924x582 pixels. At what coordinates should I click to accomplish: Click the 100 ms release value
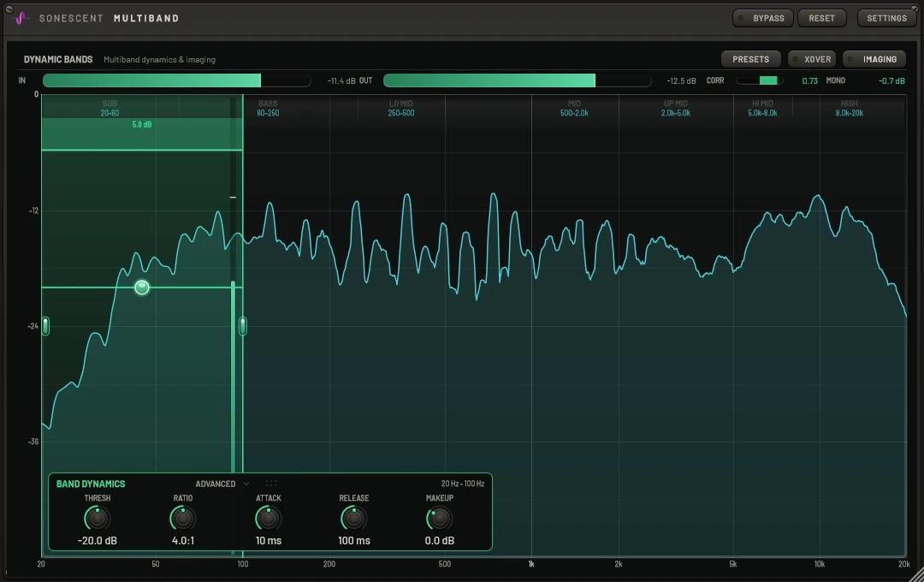(x=353, y=540)
